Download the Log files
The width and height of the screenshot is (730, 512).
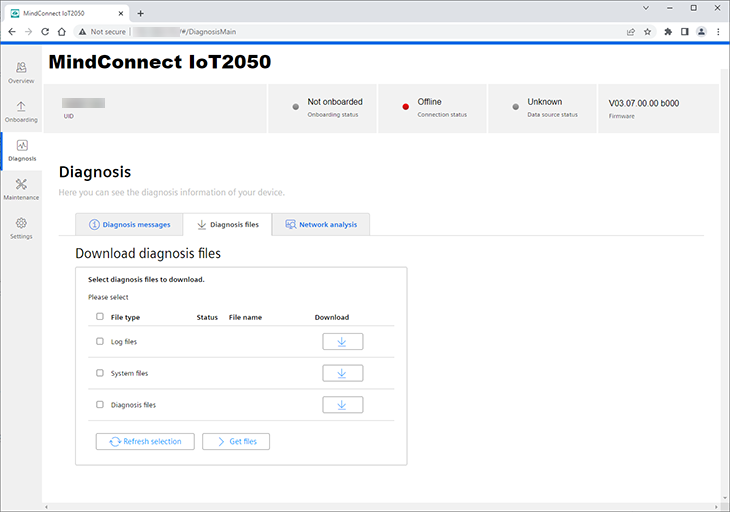[343, 342]
